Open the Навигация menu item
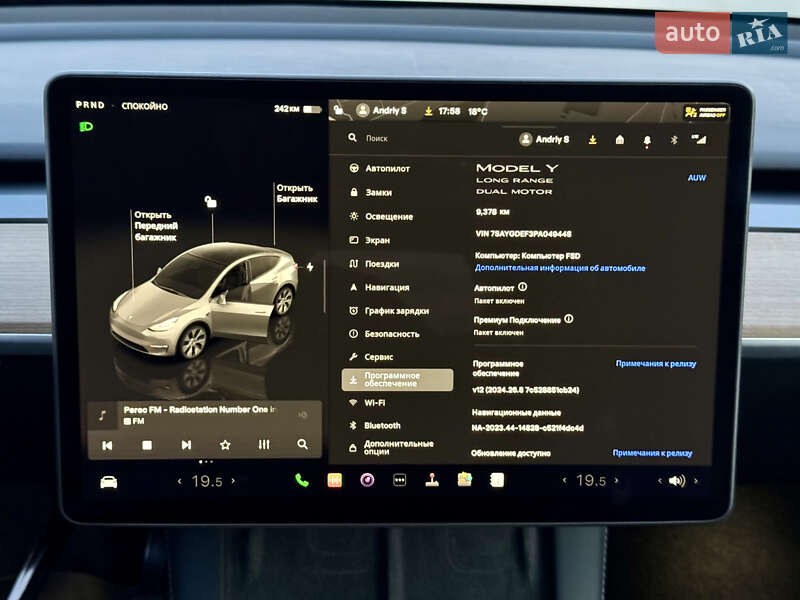This screenshot has width=800, height=600. point(379,287)
